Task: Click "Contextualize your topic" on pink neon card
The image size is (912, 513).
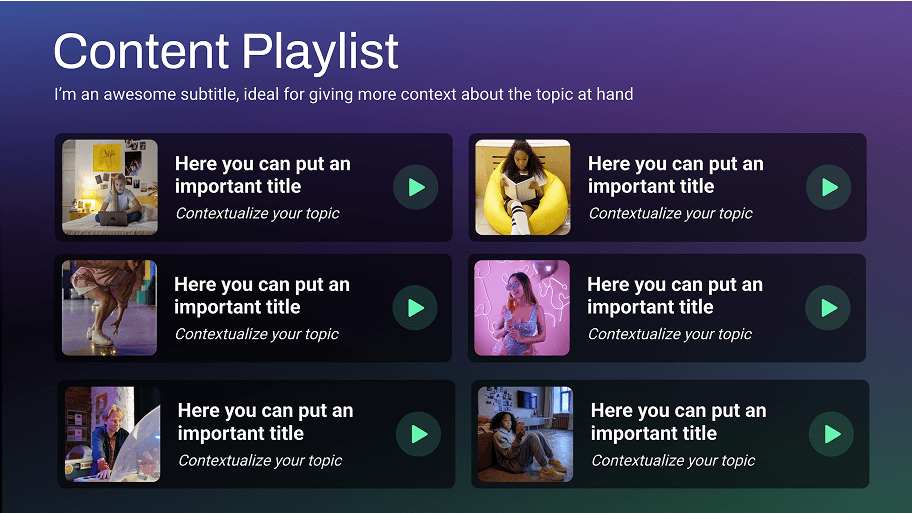Action: pyautogui.click(x=669, y=334)
